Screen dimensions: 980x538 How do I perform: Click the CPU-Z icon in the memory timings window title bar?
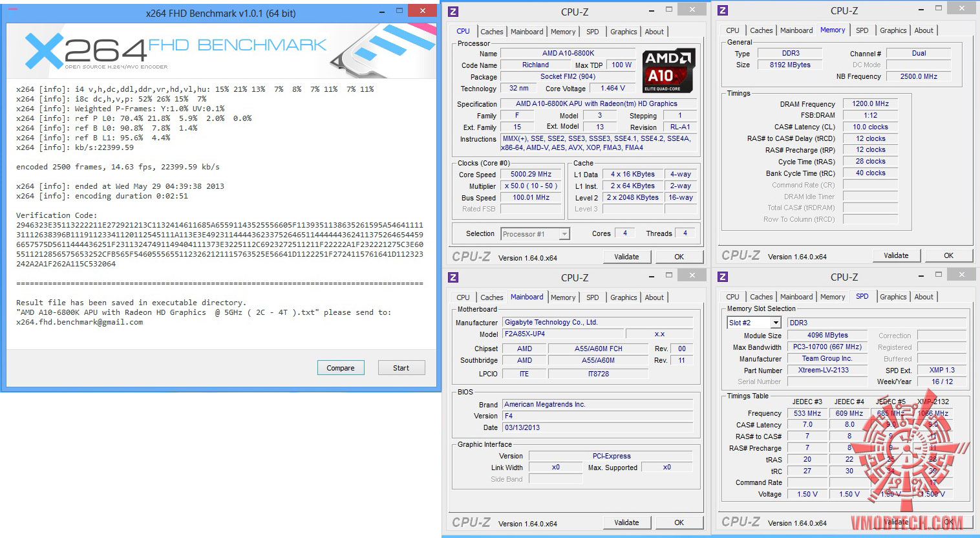723,10
